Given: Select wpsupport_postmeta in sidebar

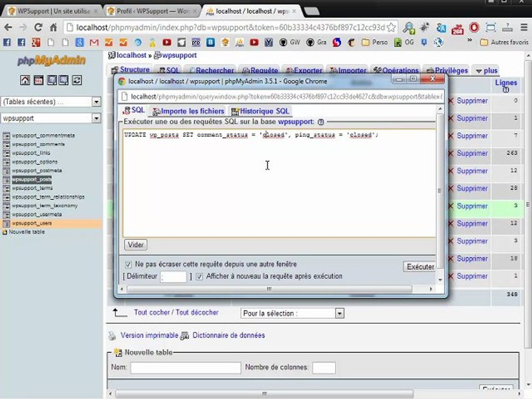Looking at the screenshot, I should click(37, 171).
